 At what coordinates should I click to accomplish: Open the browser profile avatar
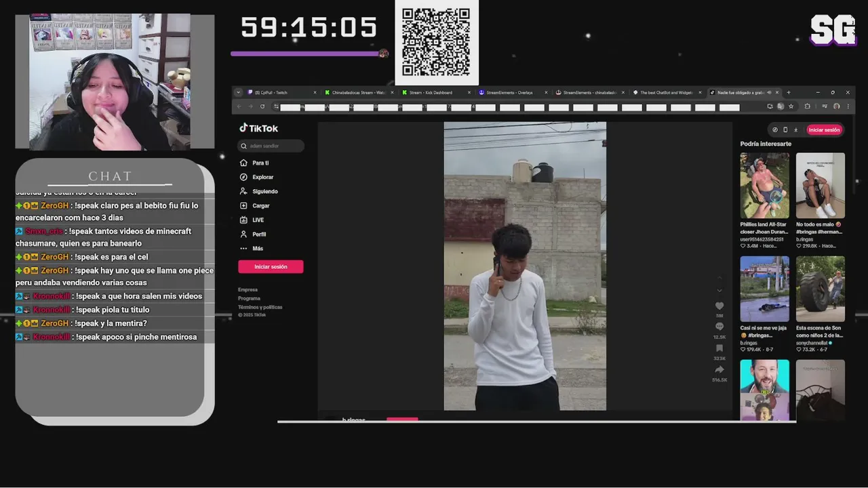coord(837,106)
